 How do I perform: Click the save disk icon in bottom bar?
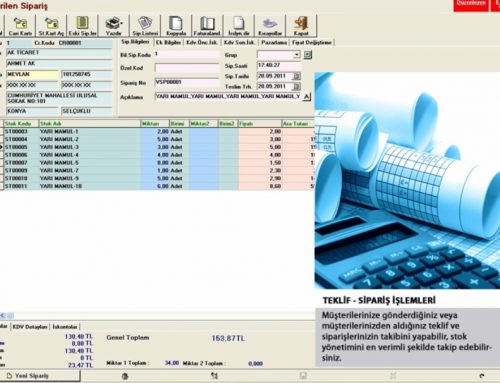tap(303, 376)
